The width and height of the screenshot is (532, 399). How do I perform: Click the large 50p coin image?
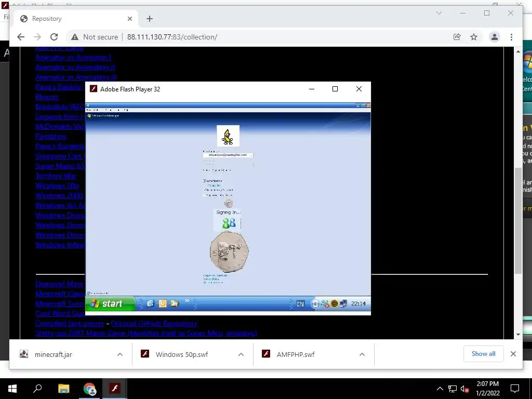[x=229, y=252]
